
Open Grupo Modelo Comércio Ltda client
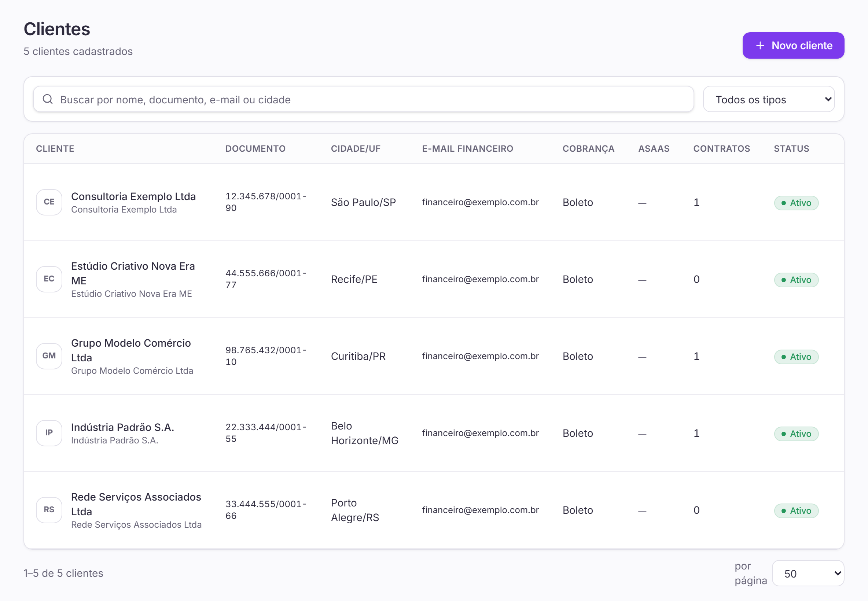coord(131,350)
